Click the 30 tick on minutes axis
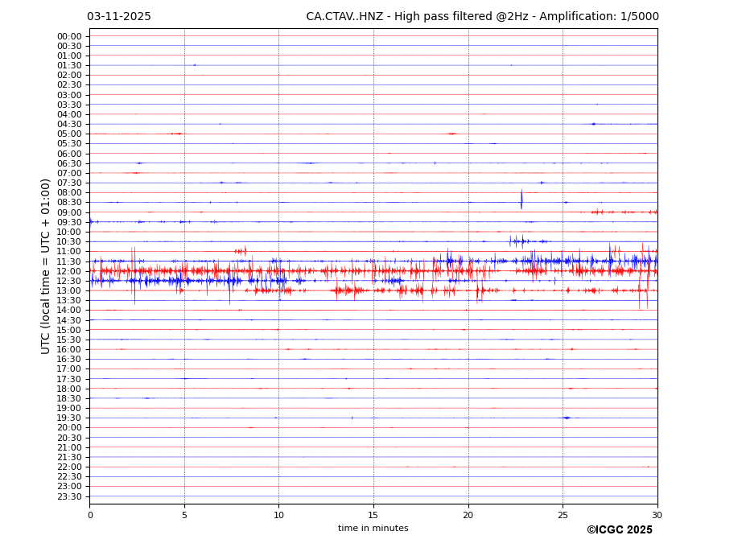Image resolution: width=746 pixels, height=560 pixels. pyautogui.click(x=657, y=515)
